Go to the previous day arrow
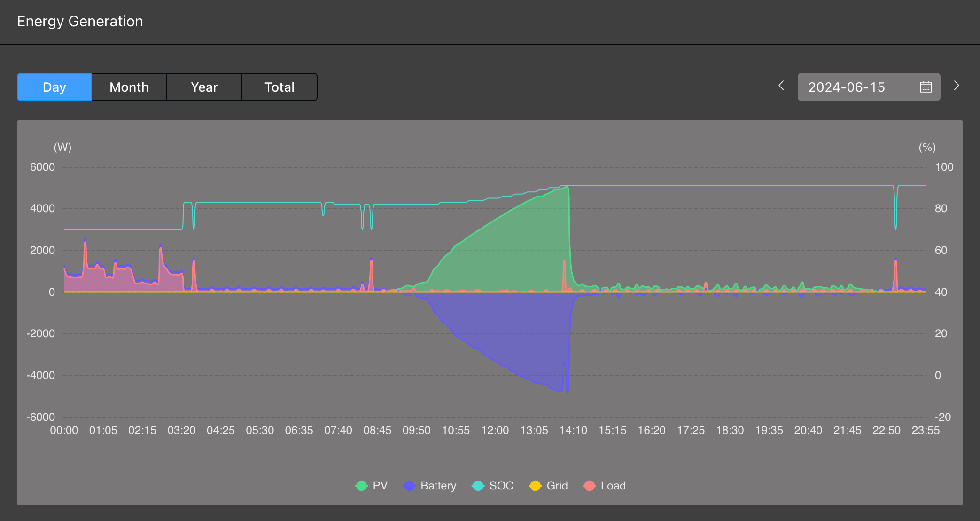Viewport: 980px width, 521px height. click(781, 86)
